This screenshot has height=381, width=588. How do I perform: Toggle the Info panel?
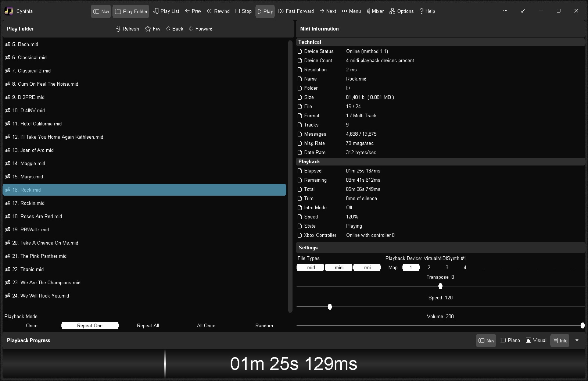(x=560, y=341)
